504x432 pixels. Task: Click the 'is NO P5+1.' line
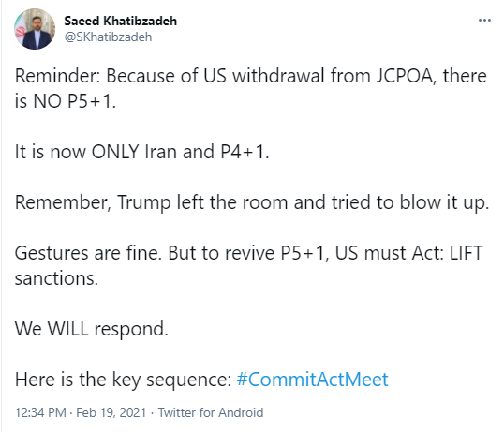click(x=66, y=101)
